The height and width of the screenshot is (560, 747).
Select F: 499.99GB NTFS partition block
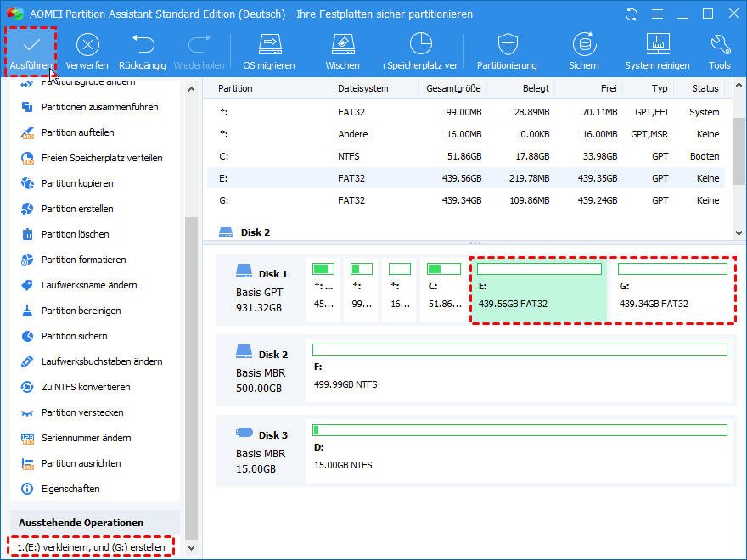tap(520, 371)
